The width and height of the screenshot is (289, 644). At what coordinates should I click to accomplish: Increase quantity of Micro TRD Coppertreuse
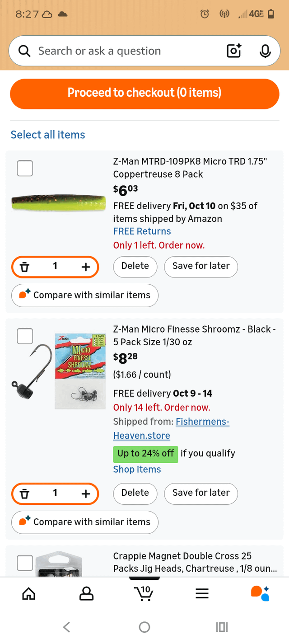click(x=85, y=266)
